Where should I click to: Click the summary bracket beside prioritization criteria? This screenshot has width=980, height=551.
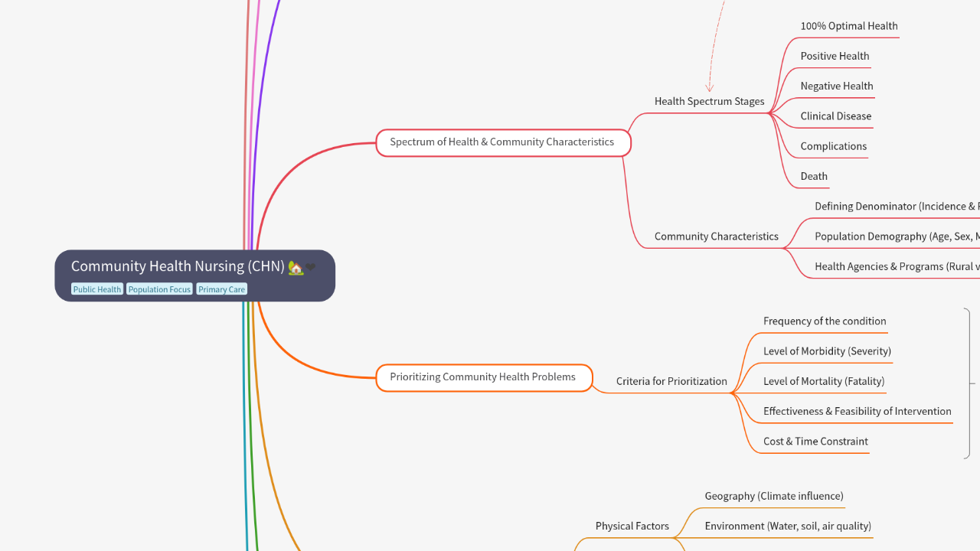[x=969, y=383]
